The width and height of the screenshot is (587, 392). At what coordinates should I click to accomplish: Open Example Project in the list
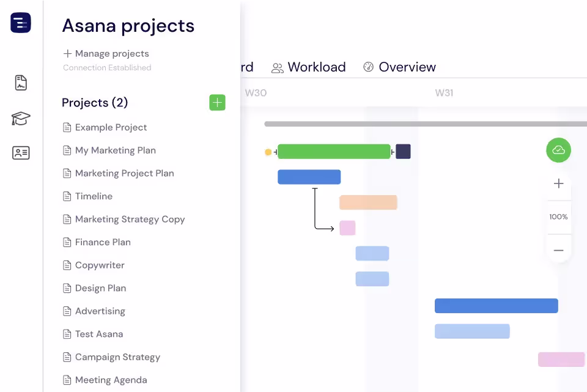(111, 127)
